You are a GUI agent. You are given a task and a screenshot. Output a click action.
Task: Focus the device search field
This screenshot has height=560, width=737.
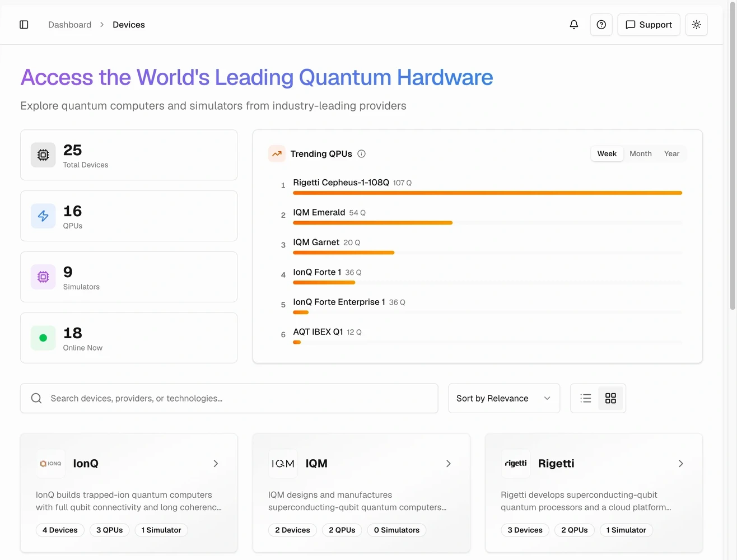tap(229, 398)
